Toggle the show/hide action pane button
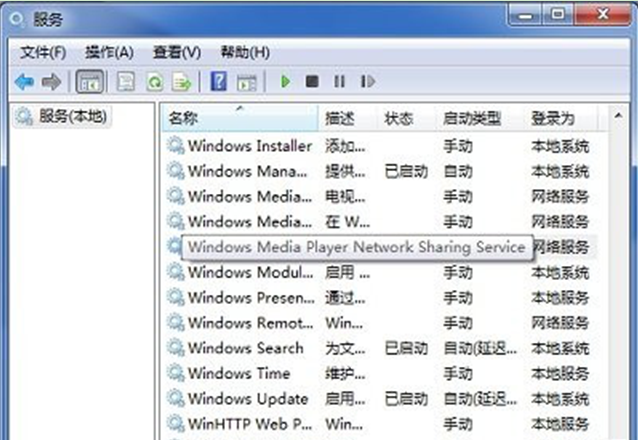Viewport: 638px width, 440px height. pyautogui.click(x=246, y=82)
